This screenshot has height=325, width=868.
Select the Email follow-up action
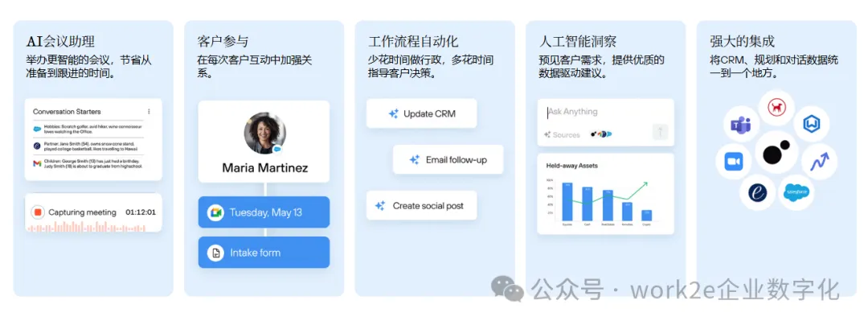point(448,159)
